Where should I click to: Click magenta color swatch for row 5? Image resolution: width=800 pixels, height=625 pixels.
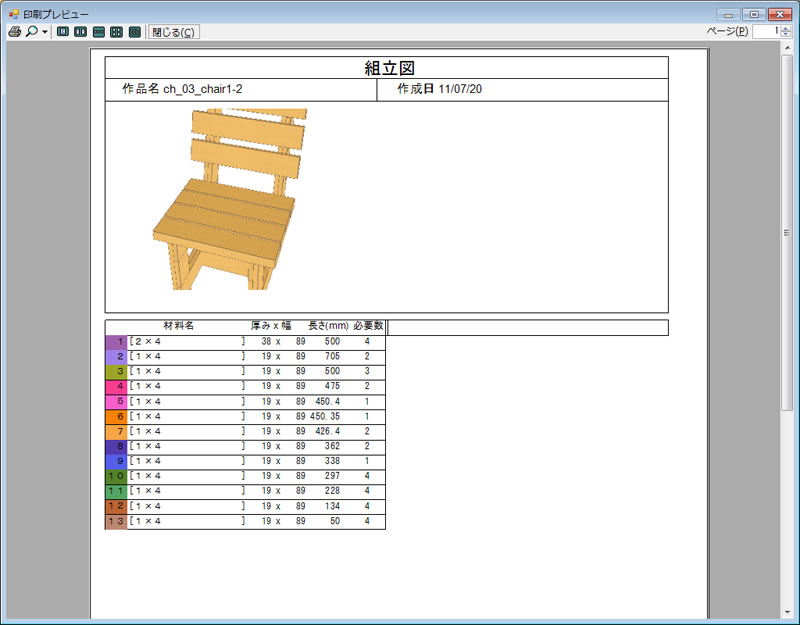click(x=116, y=402)
